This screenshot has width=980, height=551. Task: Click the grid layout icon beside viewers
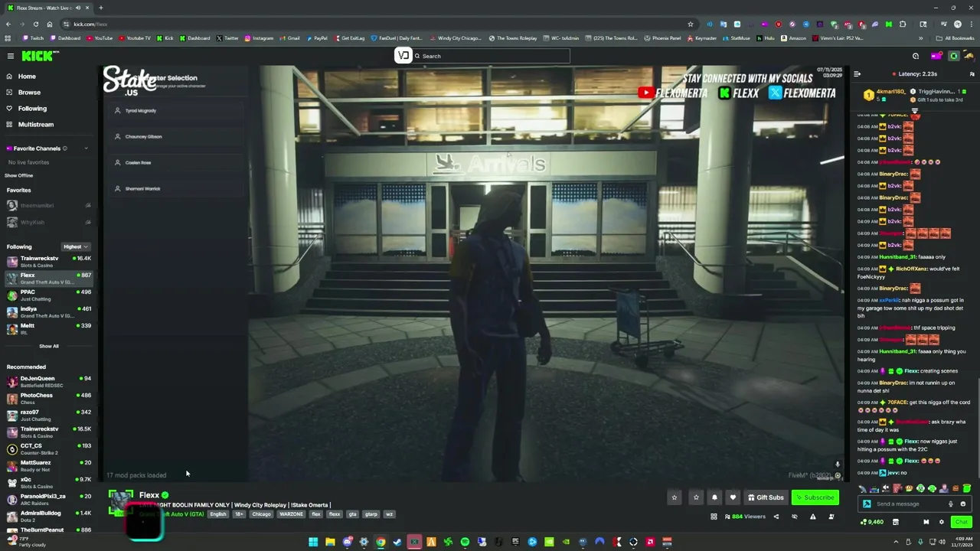(714, 517)
